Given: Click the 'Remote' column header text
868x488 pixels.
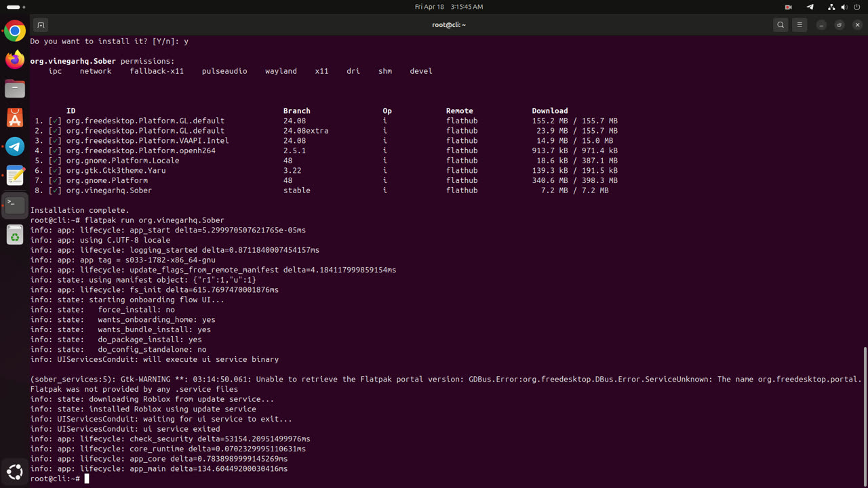Looking at the screenshot, I should click(459, 110).
